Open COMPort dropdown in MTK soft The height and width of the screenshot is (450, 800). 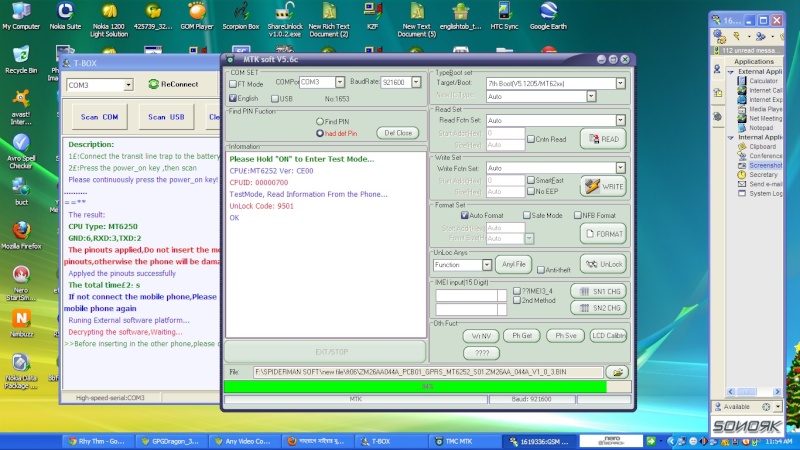[339, 82]
